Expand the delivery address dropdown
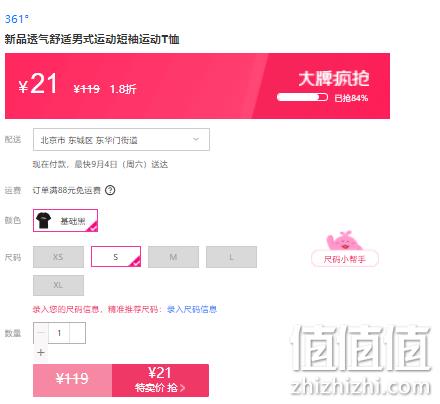 121,139
